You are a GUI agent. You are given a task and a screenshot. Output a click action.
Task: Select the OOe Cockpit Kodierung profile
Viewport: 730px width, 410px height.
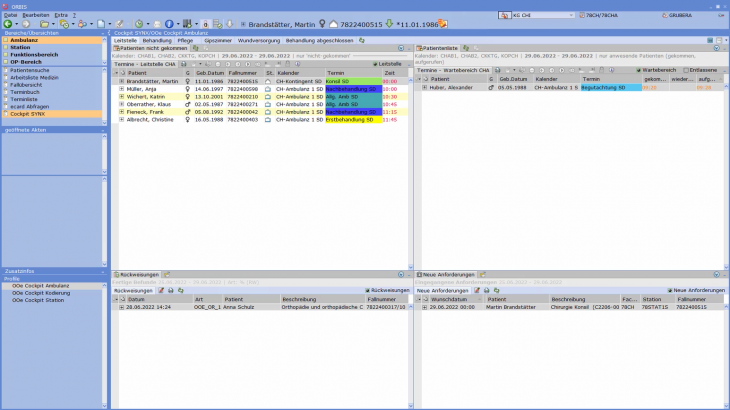click(41, 292)
